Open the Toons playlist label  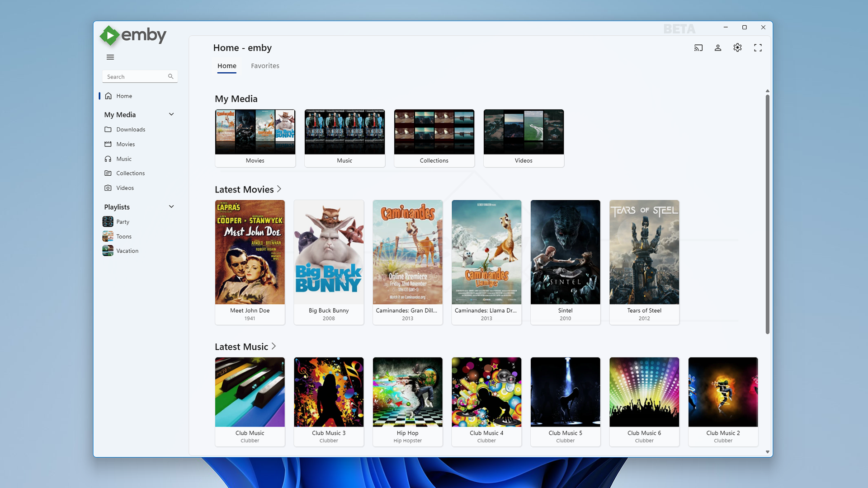124,236
